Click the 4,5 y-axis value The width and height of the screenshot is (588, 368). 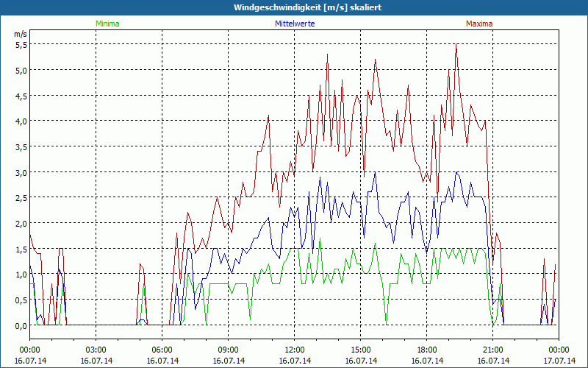[21, 96]
